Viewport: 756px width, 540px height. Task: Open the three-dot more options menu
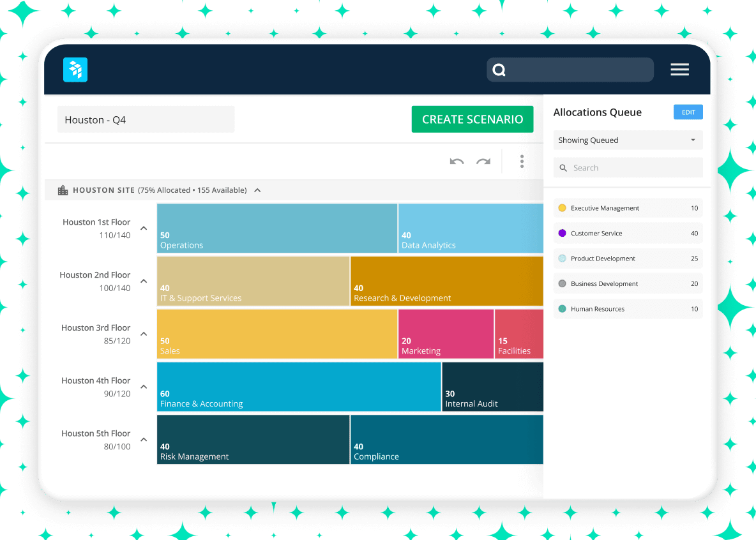(x=522, y=161)
